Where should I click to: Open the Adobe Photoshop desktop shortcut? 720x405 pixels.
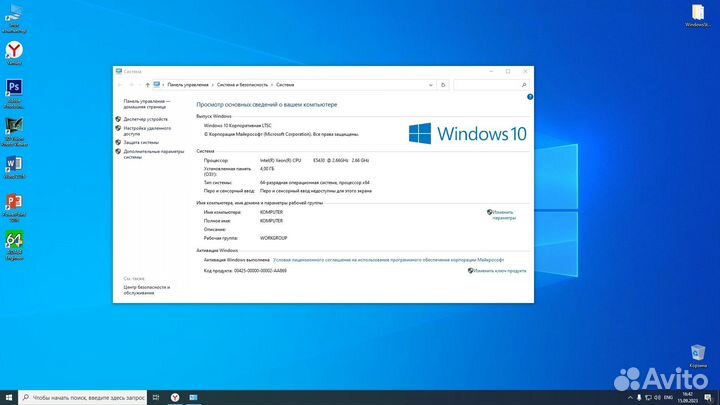[x=14, y=94]
